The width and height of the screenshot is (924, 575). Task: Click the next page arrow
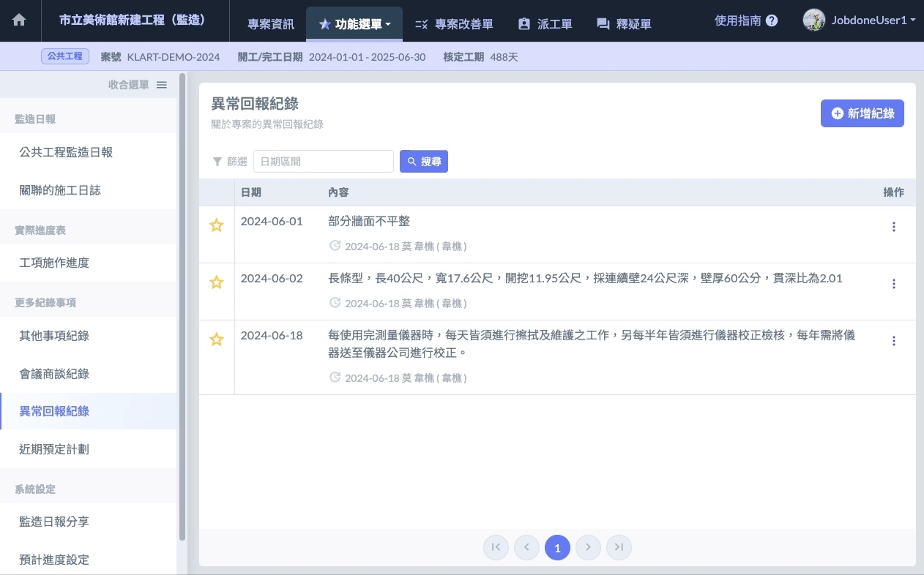tap(588, 547)
